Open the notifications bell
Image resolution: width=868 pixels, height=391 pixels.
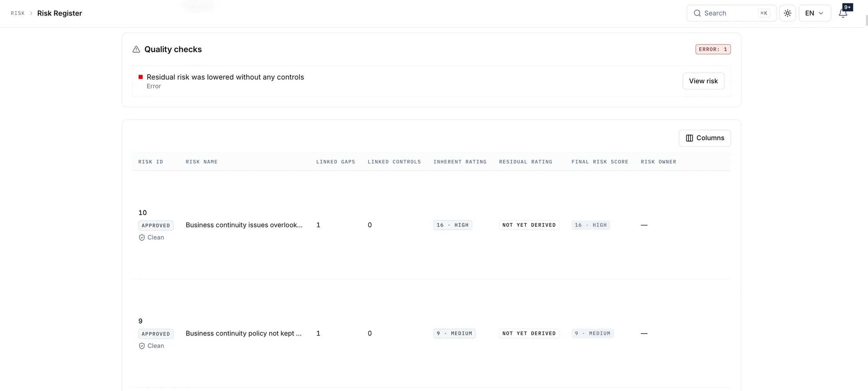coord(843,13)
